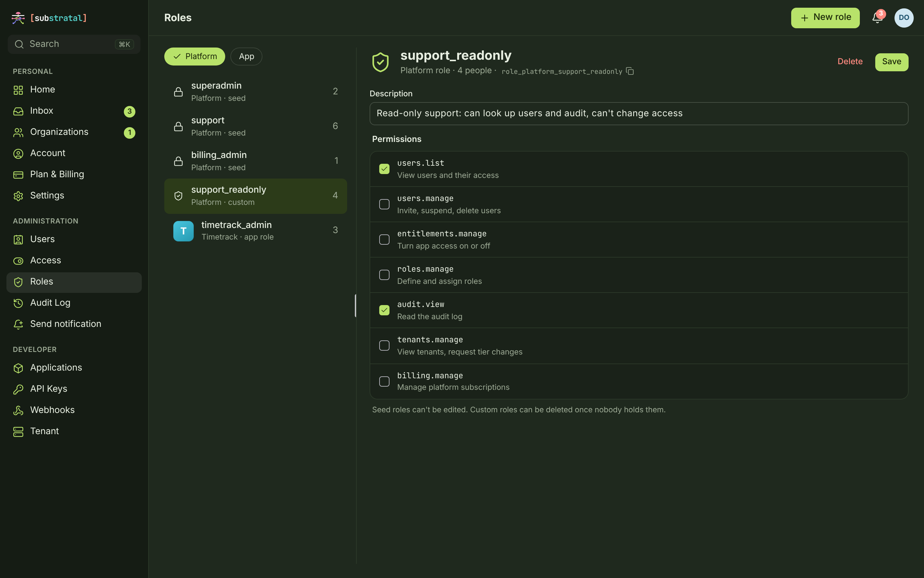Click the Account profile icon
The height and width of the screenshot is (578, 924).
point(18,154)
